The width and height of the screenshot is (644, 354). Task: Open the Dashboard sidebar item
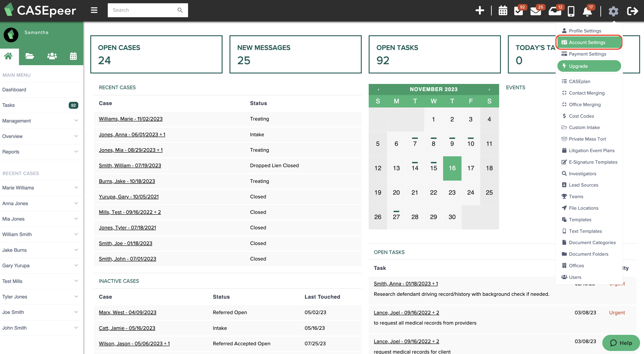tap(41, 90)
